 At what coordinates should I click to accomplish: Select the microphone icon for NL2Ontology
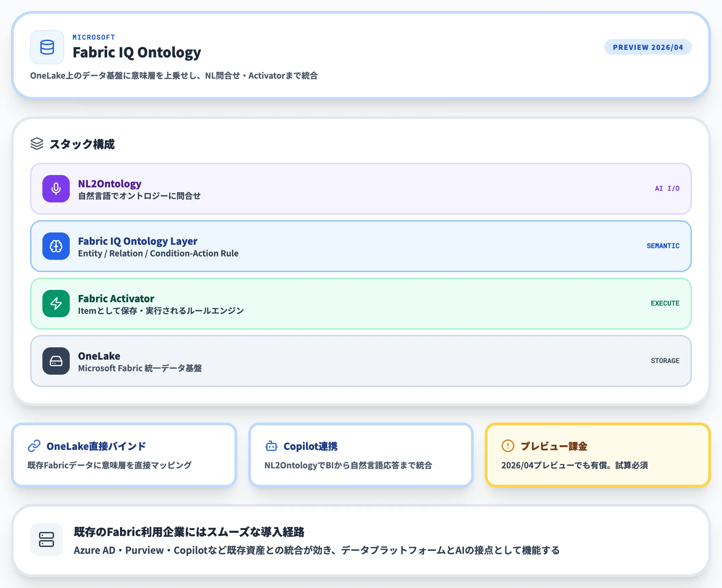pos(56,189)
